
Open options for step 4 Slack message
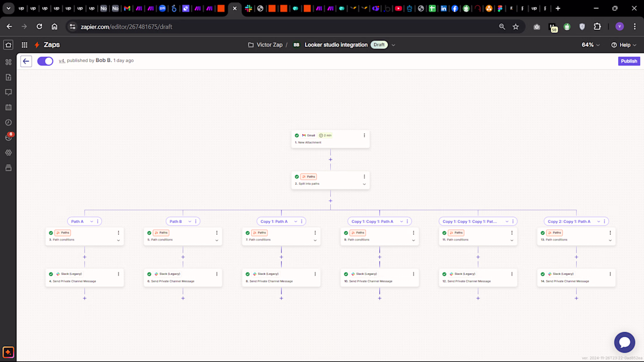coord(119,274)
